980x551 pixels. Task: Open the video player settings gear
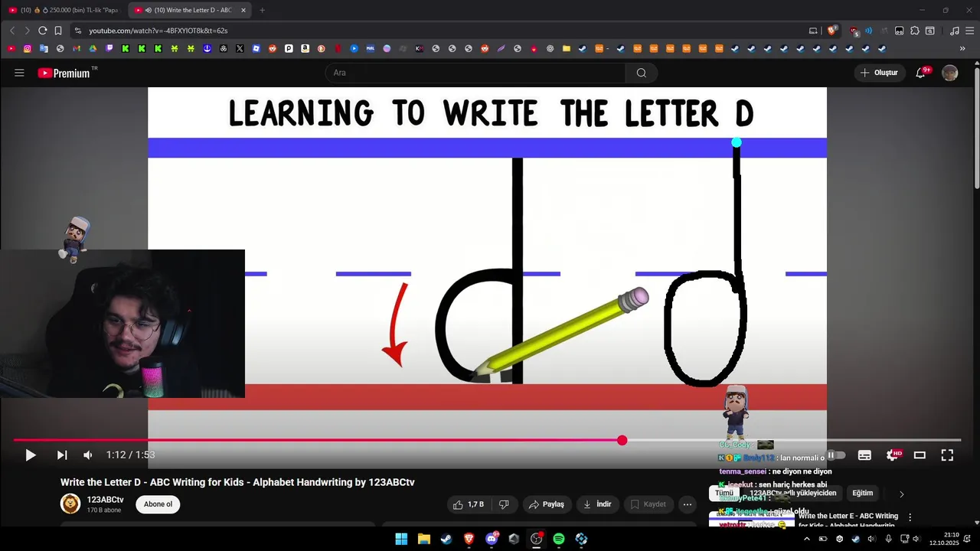[x=892, y=455]
